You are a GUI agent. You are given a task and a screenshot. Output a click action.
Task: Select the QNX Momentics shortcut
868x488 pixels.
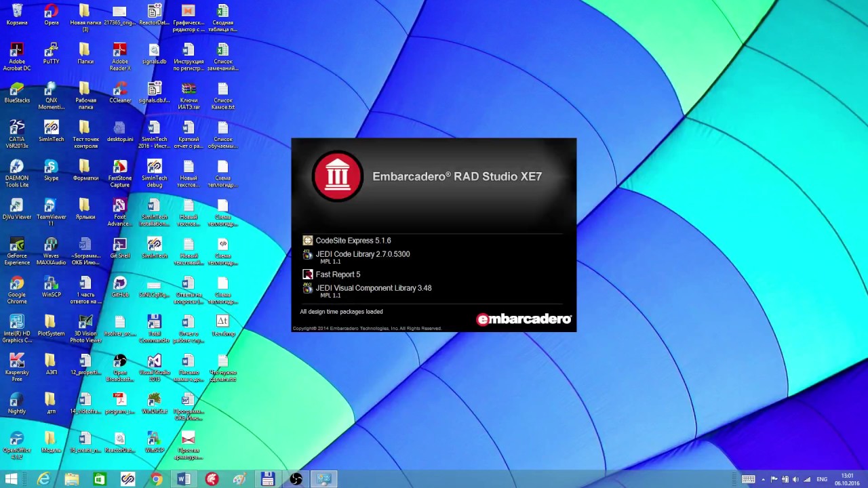52,96
